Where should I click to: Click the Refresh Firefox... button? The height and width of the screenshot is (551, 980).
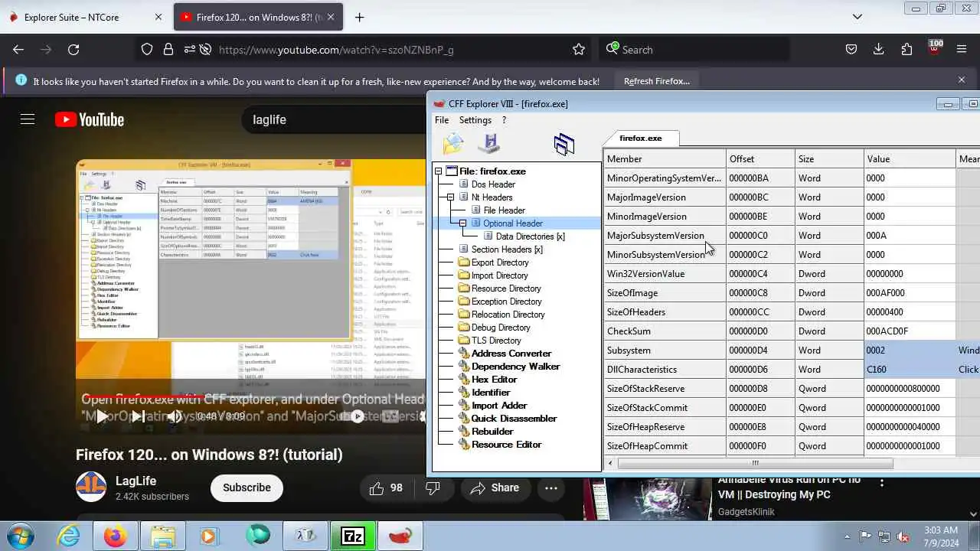click(657, 81)
